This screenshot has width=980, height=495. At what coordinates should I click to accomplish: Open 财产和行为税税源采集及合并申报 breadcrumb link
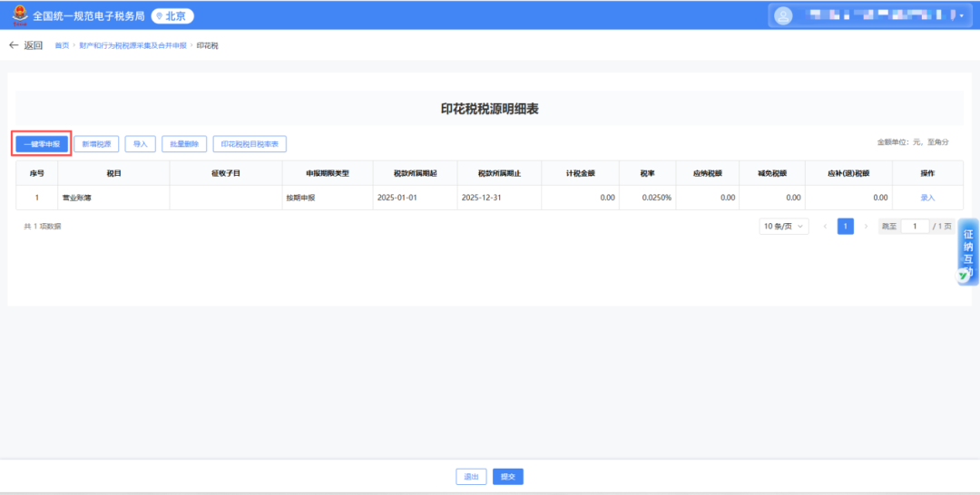point(132,45)
